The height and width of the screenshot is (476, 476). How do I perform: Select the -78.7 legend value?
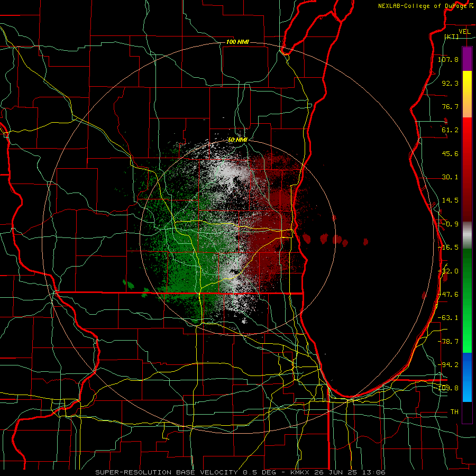coord(448,342)
